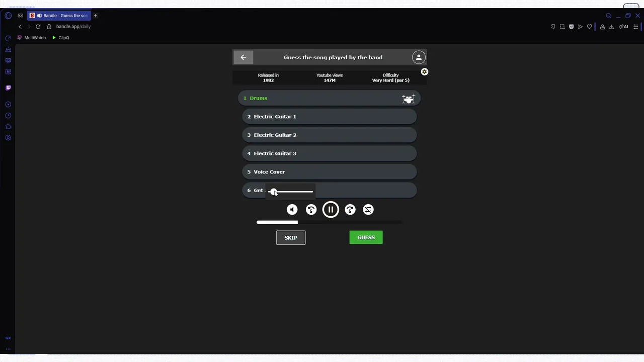Open History from the sidebar clock icon
Image resolution: width=644 pixels, height=362 pixels.
[8, 116]
